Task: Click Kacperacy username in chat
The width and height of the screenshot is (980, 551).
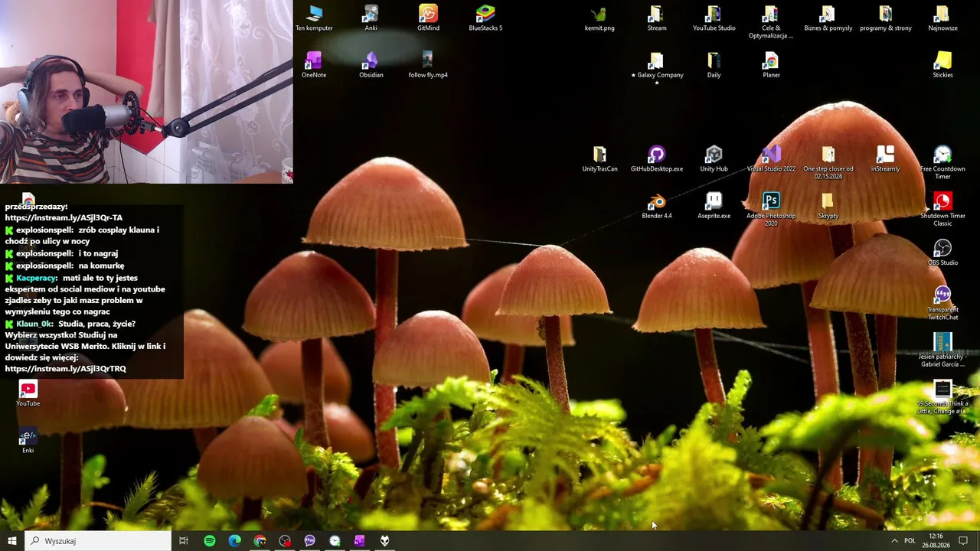Action: pyautogui.click(x=34, y=278)
